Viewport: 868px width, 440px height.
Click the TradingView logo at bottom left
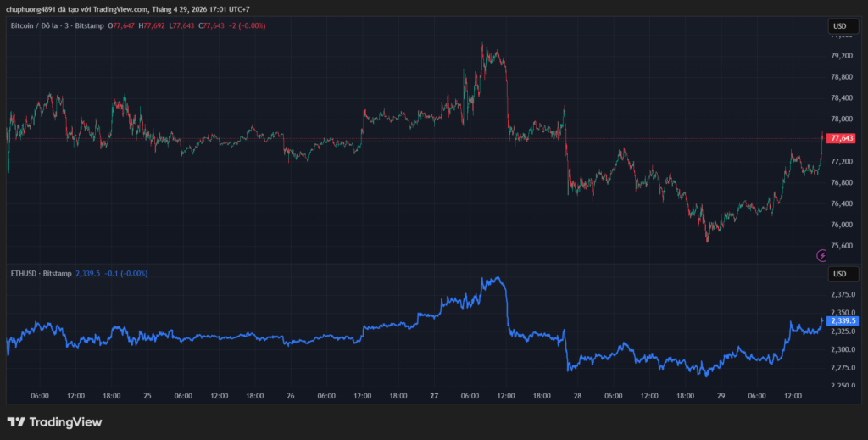click(54, 421)
